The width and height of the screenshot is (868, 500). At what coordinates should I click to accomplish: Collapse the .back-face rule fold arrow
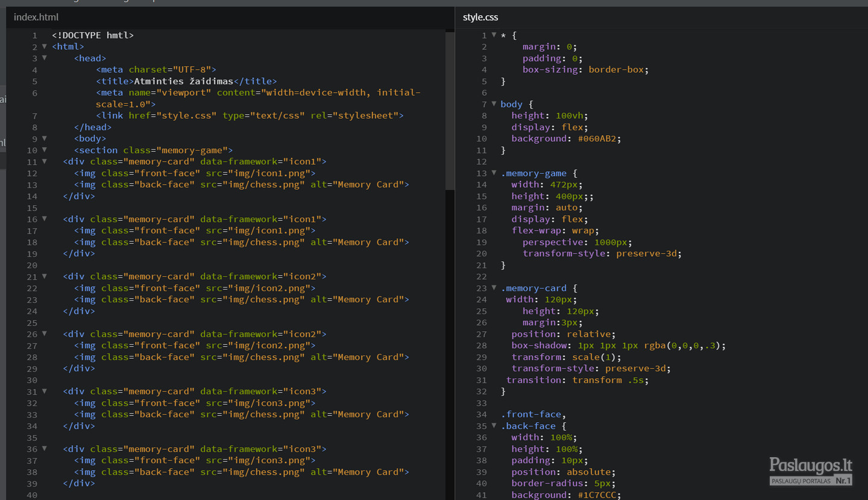[494, 425]
